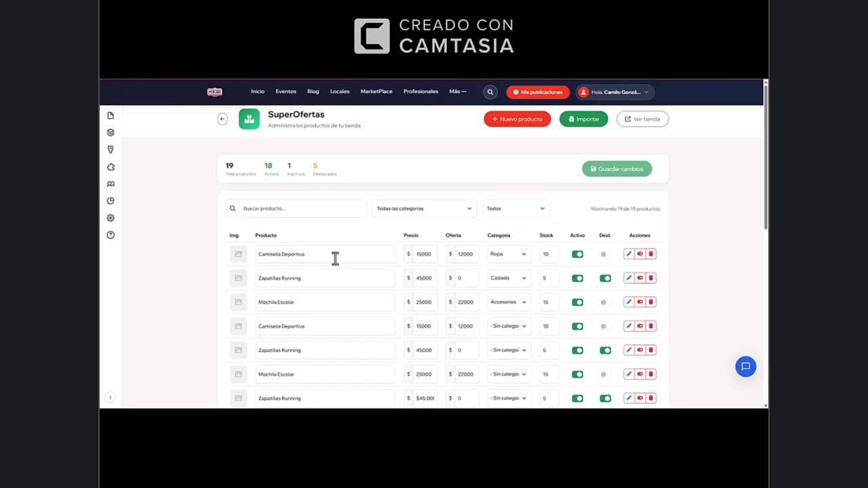
Task: Enable Dest. for the Ropa product
Action: tap(605, 254)
